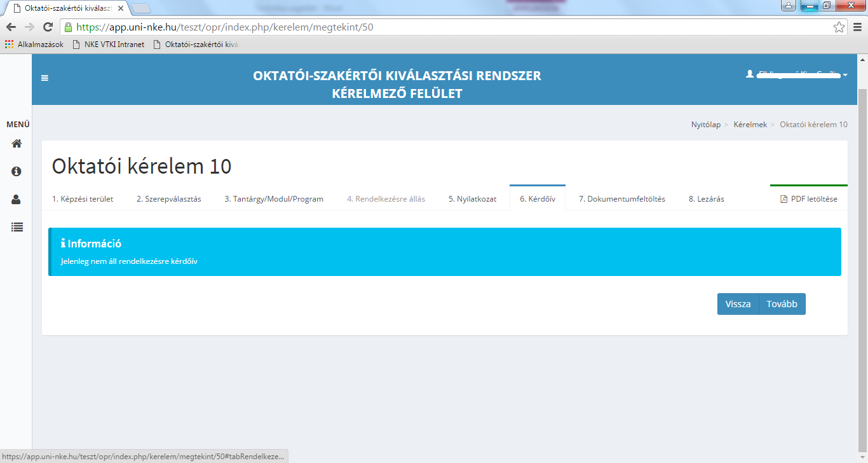
Task: Open the Oktatói-szakértői bookmark in the bookmarks bar
Action: tap(196, 45)
